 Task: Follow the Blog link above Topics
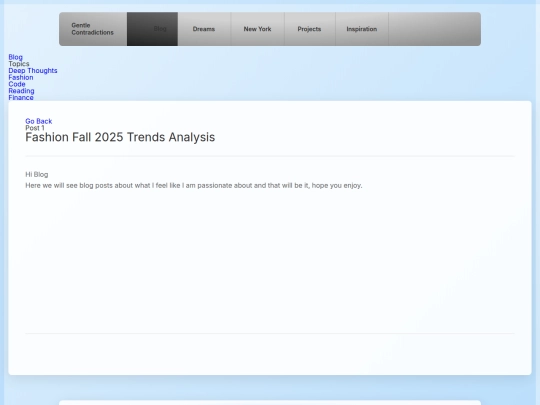[x=15, y=57]
